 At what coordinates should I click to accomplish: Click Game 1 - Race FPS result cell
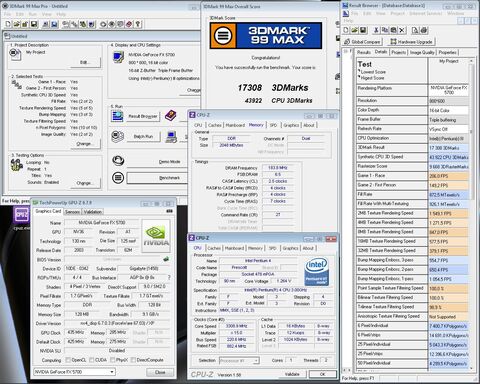point(448,176)
